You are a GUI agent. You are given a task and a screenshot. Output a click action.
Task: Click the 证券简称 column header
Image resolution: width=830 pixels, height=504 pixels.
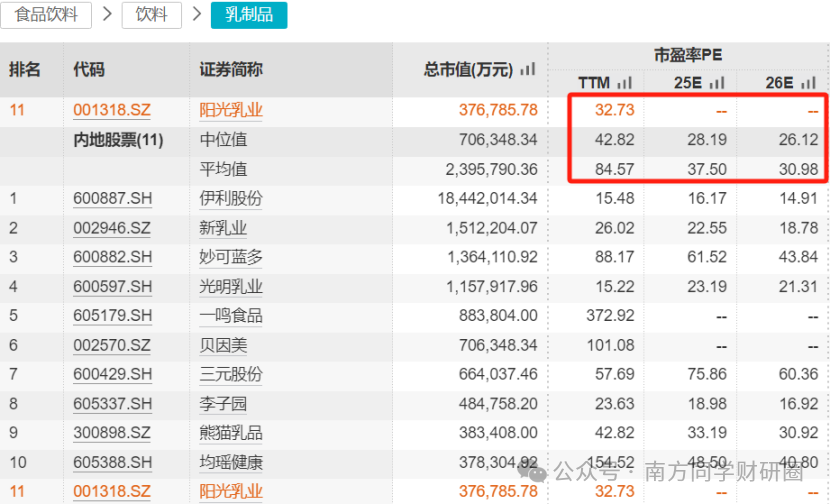click(231, 69)
